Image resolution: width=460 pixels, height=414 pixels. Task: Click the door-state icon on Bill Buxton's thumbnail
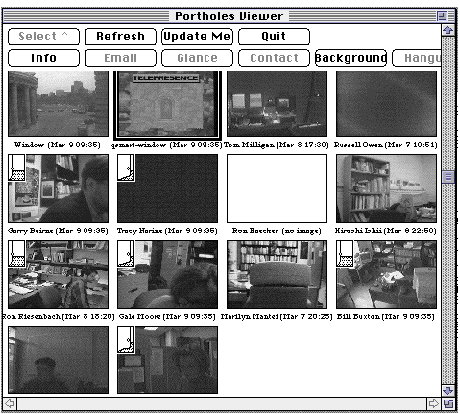pos(345,254)
